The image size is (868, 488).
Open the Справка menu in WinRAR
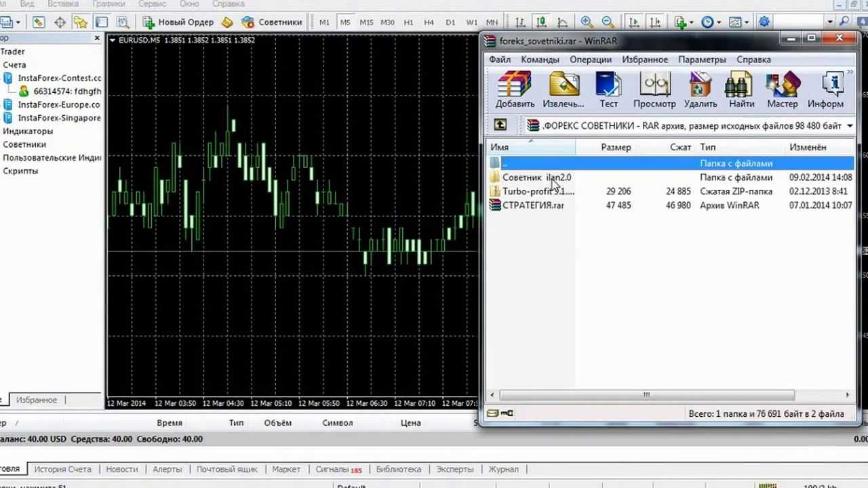coord(753,60)
